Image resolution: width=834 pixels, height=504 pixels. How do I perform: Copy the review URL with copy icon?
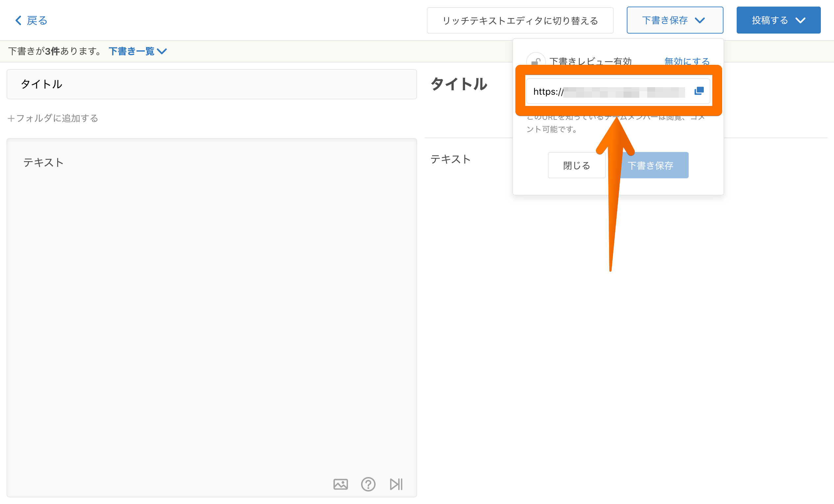[x=699, y=91]
